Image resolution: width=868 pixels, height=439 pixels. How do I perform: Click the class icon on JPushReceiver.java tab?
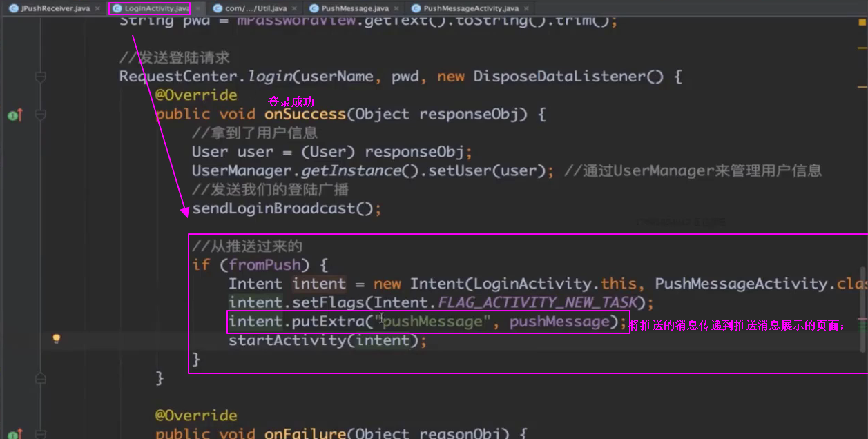tap(13, 8)
